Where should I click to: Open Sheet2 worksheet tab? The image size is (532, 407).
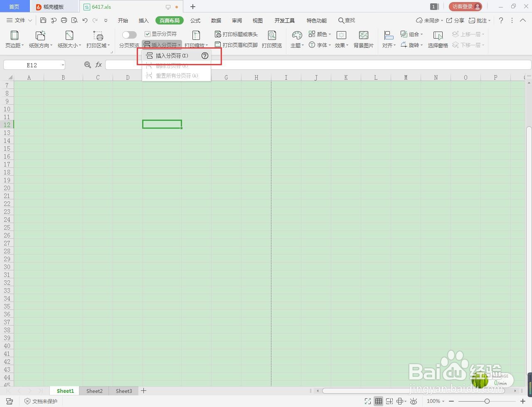94,391
